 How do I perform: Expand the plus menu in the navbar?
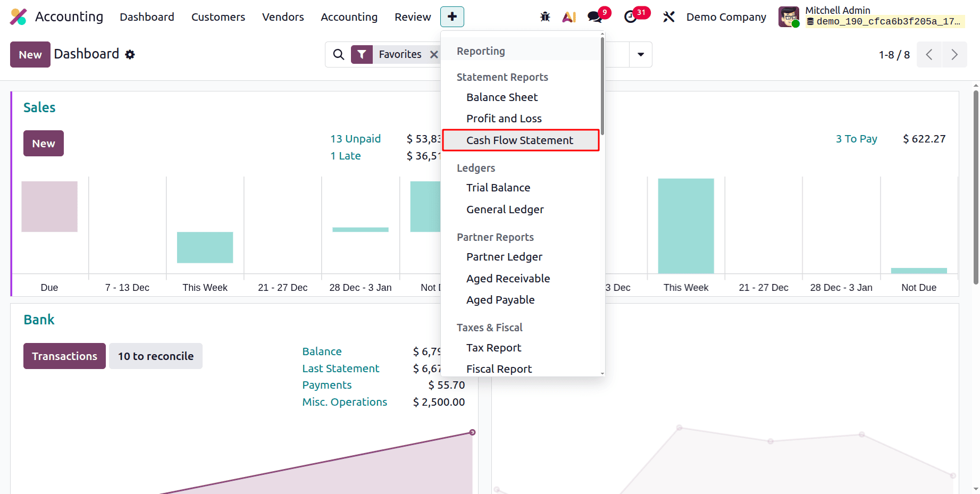click(x=452, y=16)
